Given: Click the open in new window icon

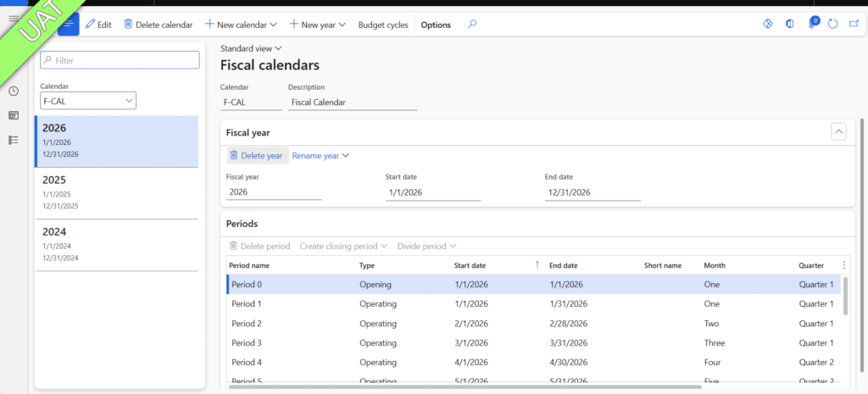Looking at the screenshot, I should coord(854,25).
